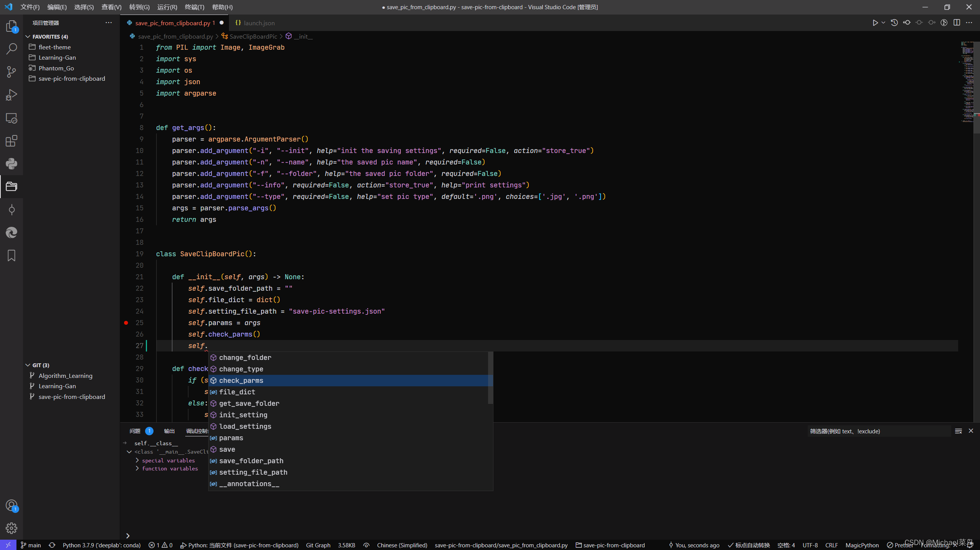Screen dimensions: 980x550
Task: Open the 终端(T) menu
Action: click(x=194, y=7)
